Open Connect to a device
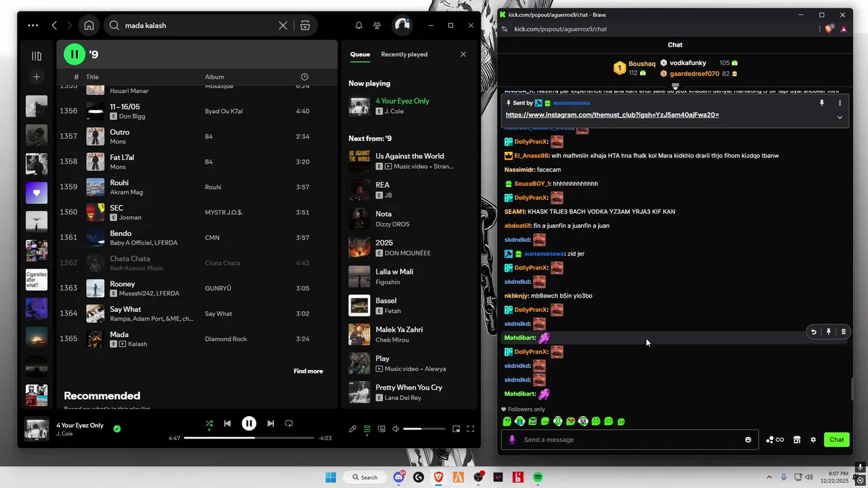 381,428
